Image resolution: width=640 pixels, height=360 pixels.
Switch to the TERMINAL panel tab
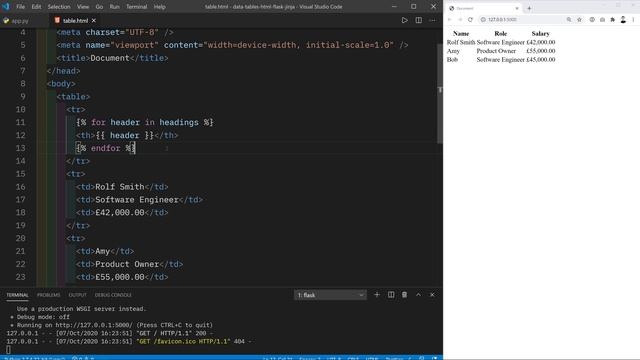point(17,295)
